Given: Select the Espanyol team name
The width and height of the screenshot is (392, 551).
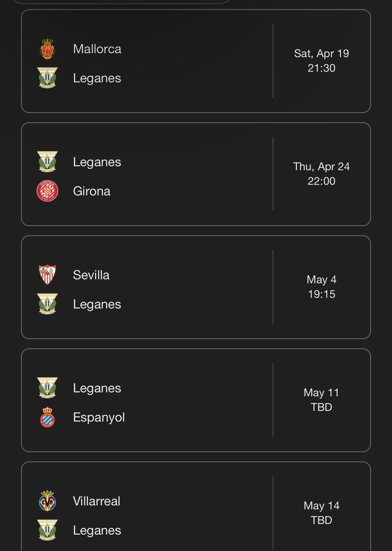Looking at the screenshot, I should [99, 417].
